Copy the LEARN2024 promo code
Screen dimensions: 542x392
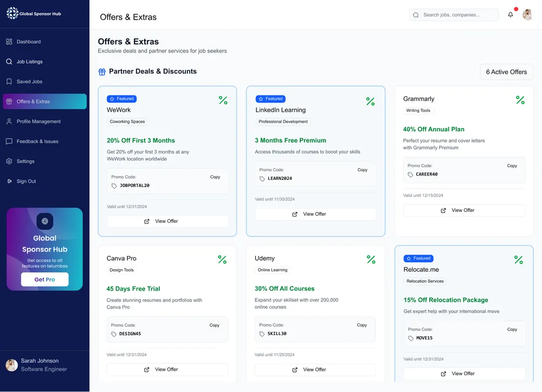click(x=362, y=170)
